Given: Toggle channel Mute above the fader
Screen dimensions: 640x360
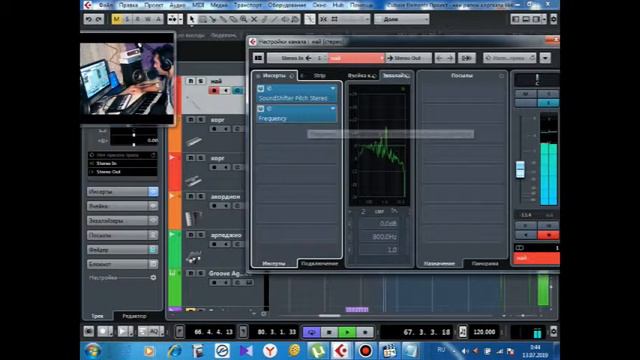Looking at the screenshot, I should pyautogui.click(x=525, y=94).
